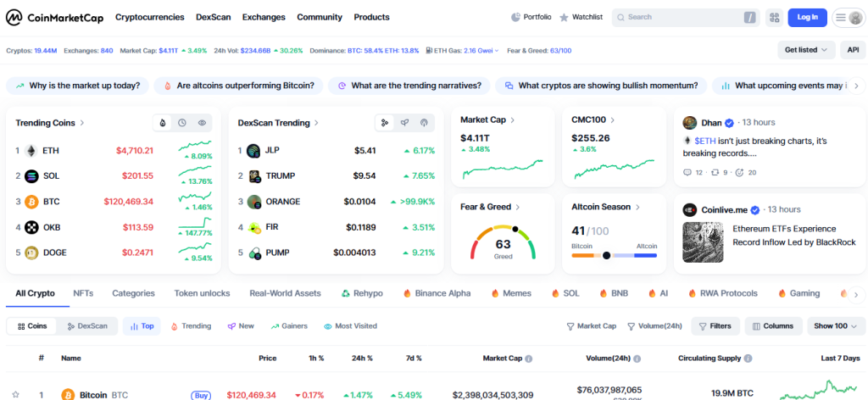Screen dimensions: 868x400
Task: Click Circulating Supply info icon
Action: 748,358
